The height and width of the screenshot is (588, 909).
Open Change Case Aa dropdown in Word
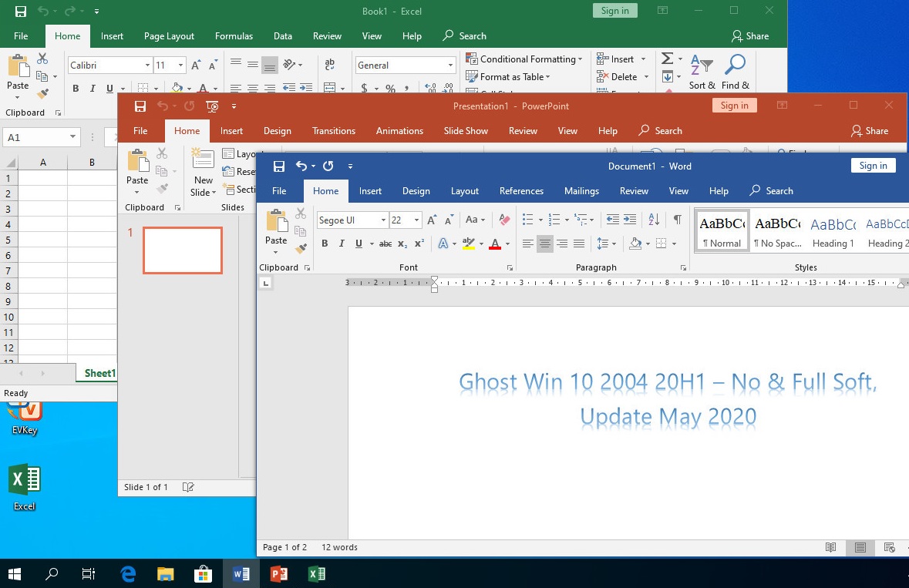tap(476, 220)
